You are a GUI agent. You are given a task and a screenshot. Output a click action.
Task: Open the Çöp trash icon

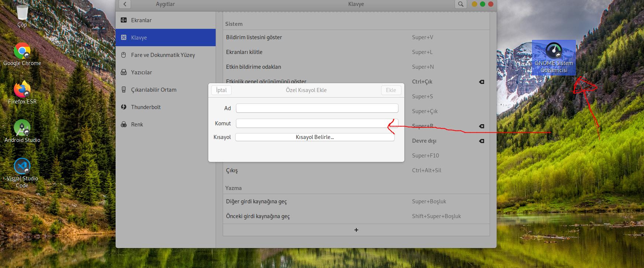(x=22, y=13)
